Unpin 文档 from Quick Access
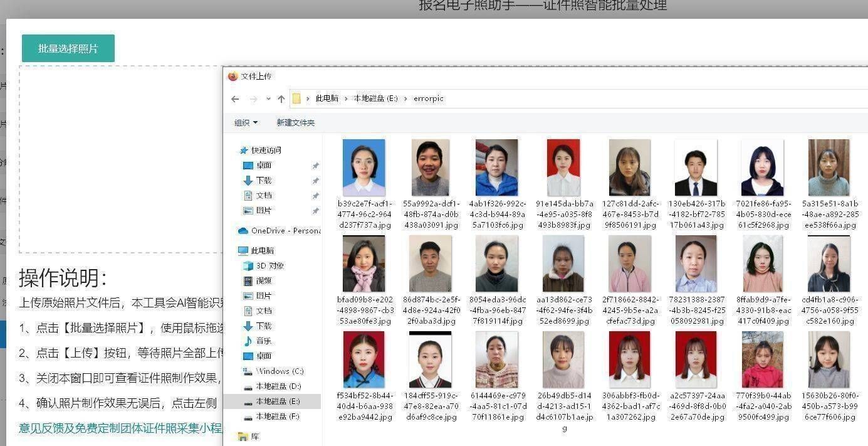 (x=315, y=195)
